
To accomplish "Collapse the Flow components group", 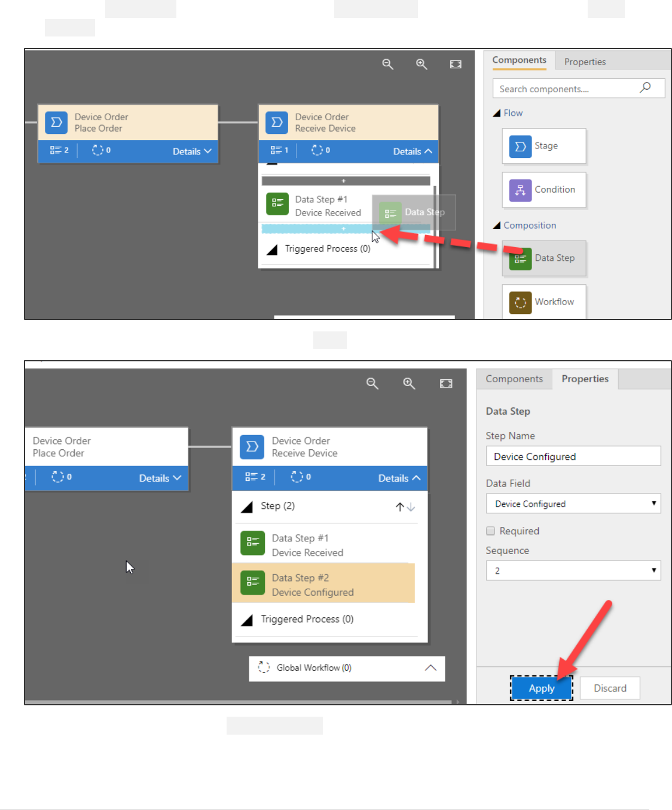I will point(496,113).
